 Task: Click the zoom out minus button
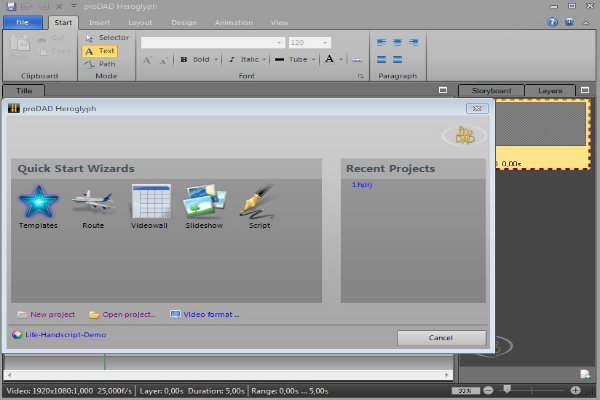click(488, 390)
